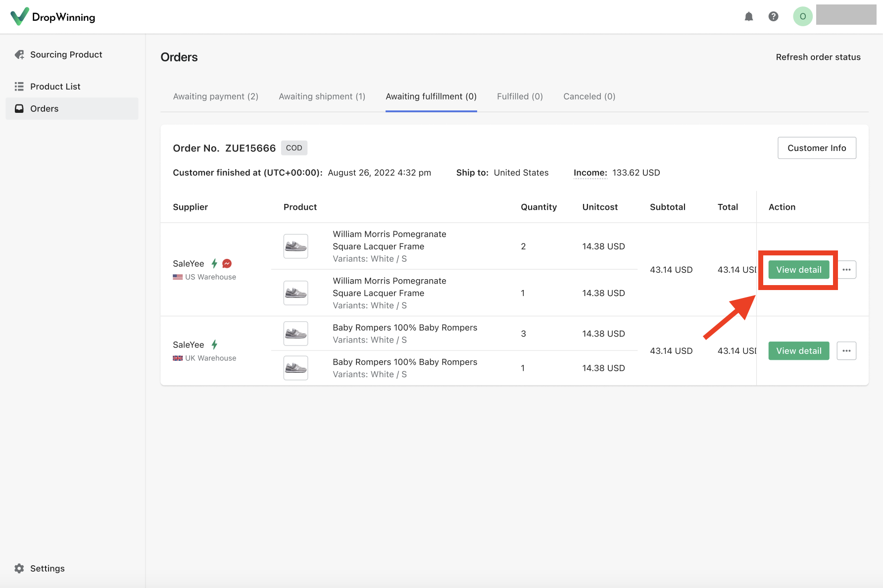The height and width of the screenshot is (588, 883).
Task: Click the Orders inbox icon
Action: pos(19,108)
